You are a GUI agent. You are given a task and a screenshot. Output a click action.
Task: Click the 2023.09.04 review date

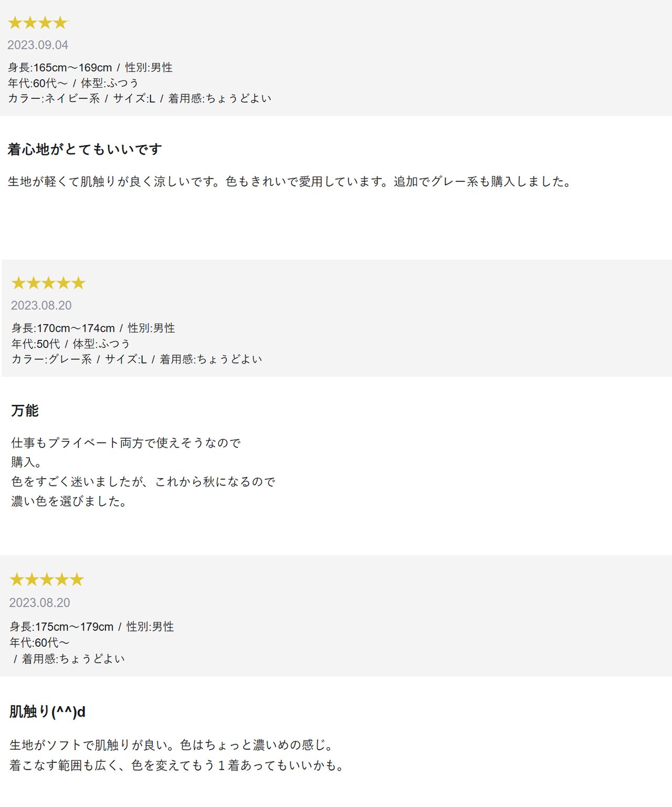point(38,45)
